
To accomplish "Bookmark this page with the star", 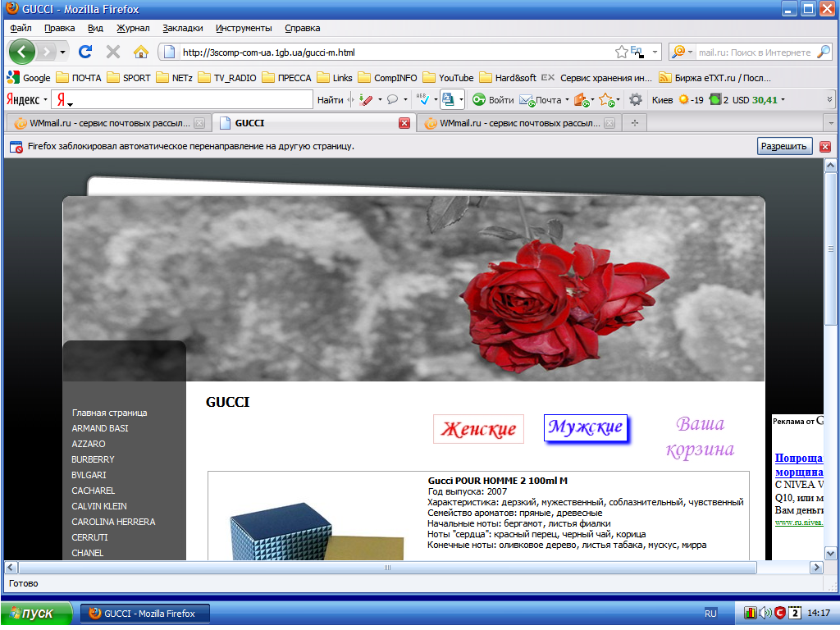I will [622, 52].
